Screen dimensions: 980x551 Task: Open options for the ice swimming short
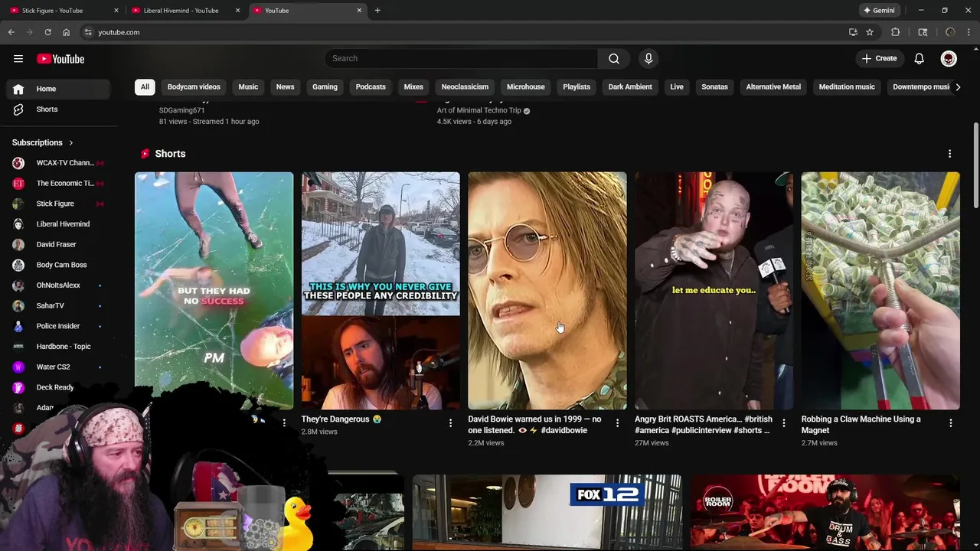tap(284, 423)
